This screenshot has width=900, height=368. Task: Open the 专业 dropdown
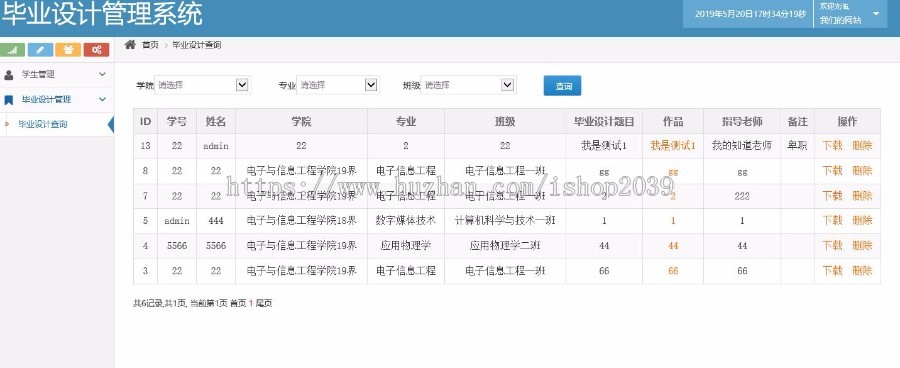click(338, 85)
